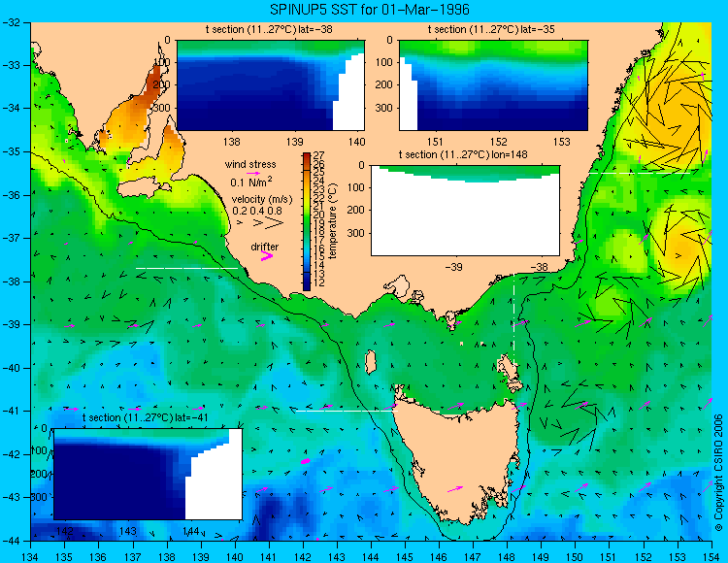Click the 134 longitude axis label
The image size is (728, 563).
pyautogui.click(x=31, y=557)
